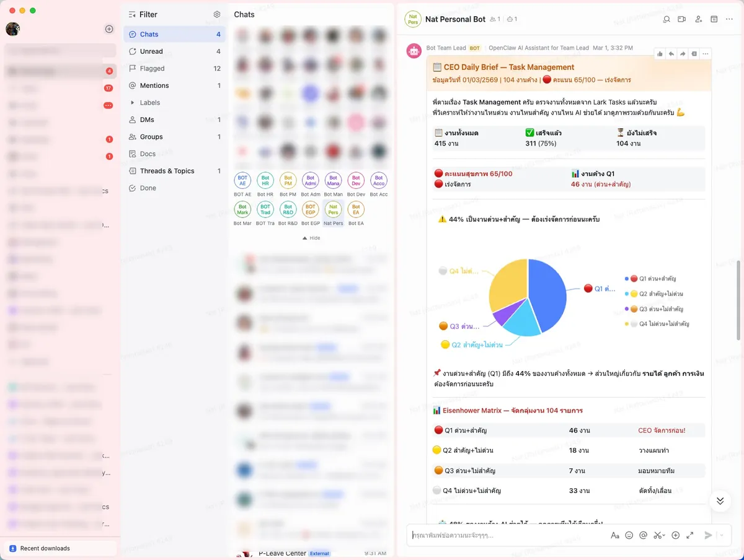Expand the composer to fullscreen
Image resolution: width=744 pixels, height=560 pixels.
pos(690,535)
